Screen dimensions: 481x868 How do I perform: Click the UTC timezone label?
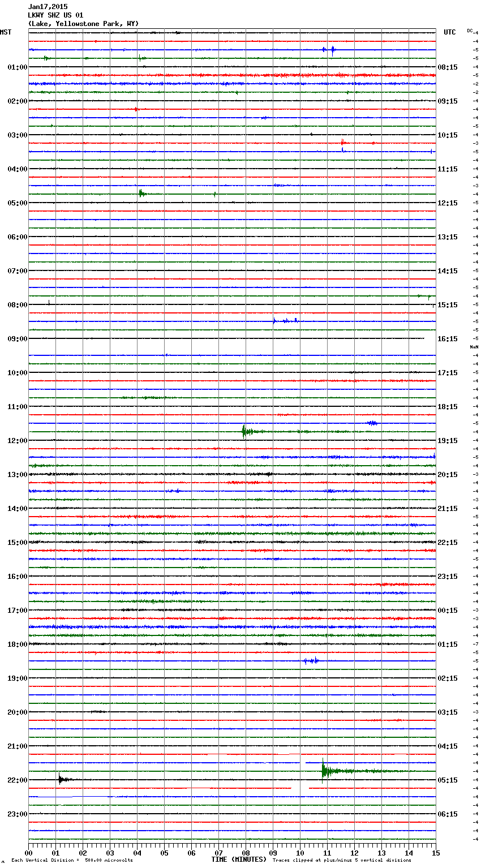450,32
